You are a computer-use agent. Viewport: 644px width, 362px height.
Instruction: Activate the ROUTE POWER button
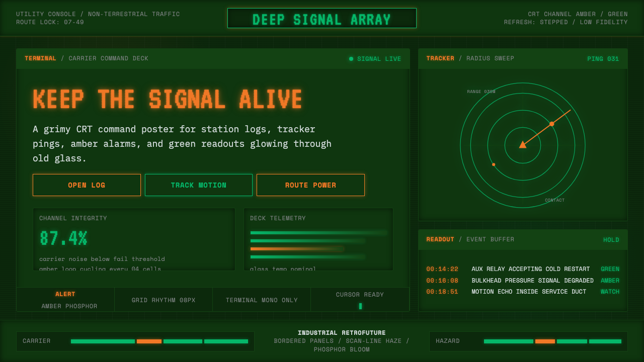point(310,185)
